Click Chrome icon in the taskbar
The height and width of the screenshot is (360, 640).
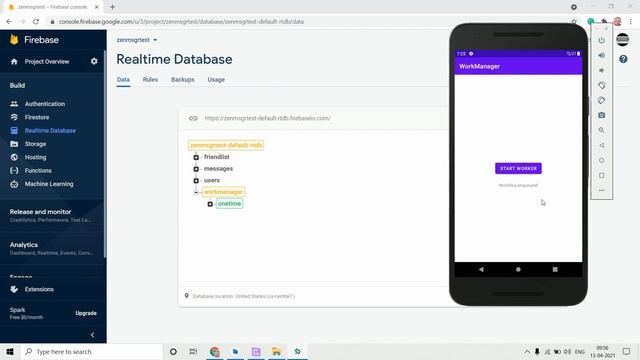[214, 351]
